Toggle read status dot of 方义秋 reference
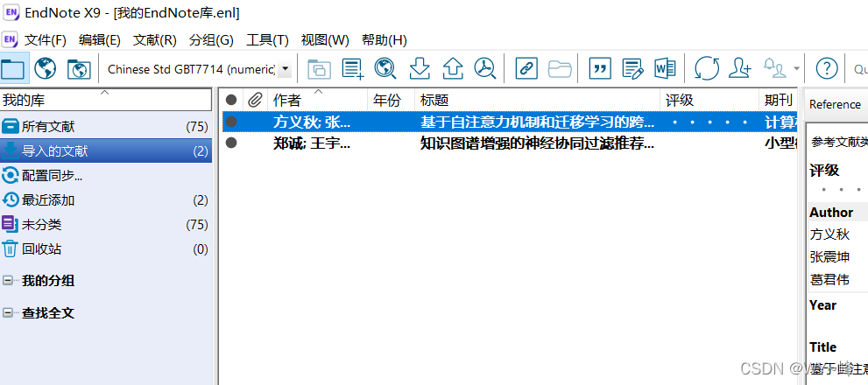This screenshot has width=868, height=385. coord(231,122)
